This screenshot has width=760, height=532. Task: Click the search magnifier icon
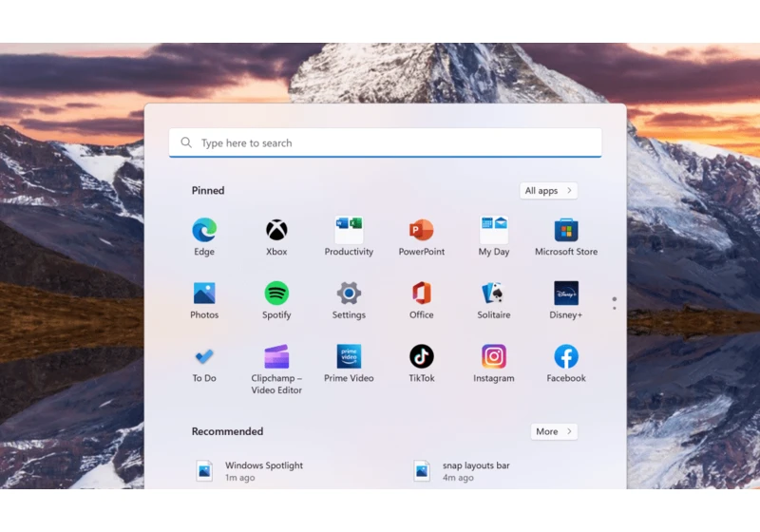click(186, 142)
